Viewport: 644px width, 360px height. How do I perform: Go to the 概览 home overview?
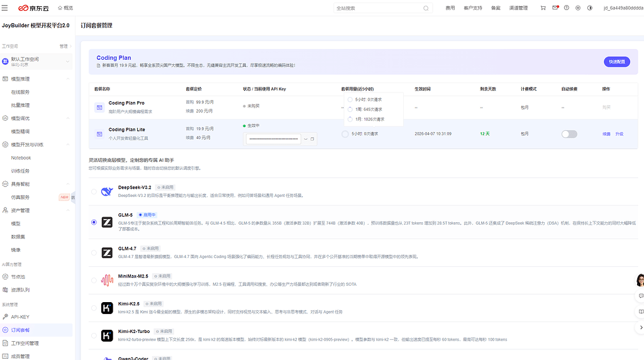pos(65,8)
